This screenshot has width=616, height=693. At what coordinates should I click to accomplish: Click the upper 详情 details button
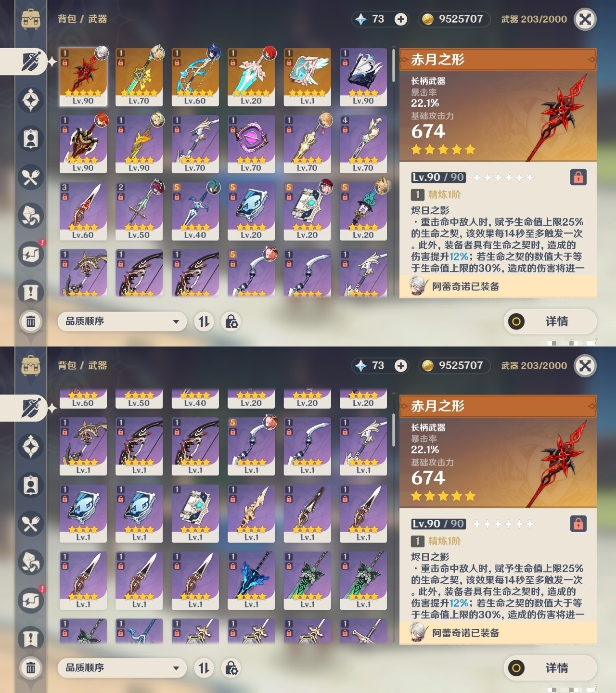[550, 321]
